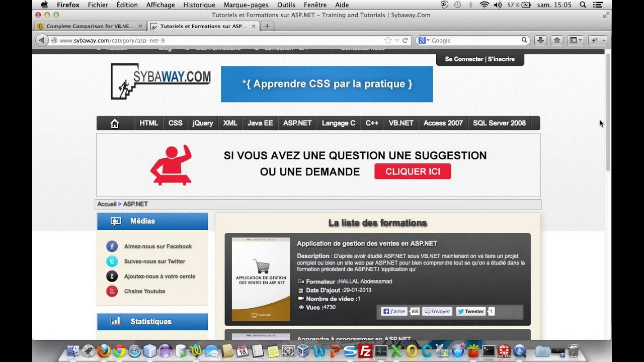The height and width of the screenshot is (362, 644).
Task: Click the volume icon in menu bar
Action: [498, 5]
